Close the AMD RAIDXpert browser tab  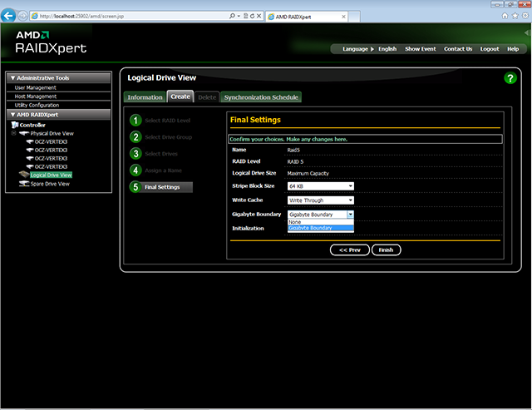[343, 17]
